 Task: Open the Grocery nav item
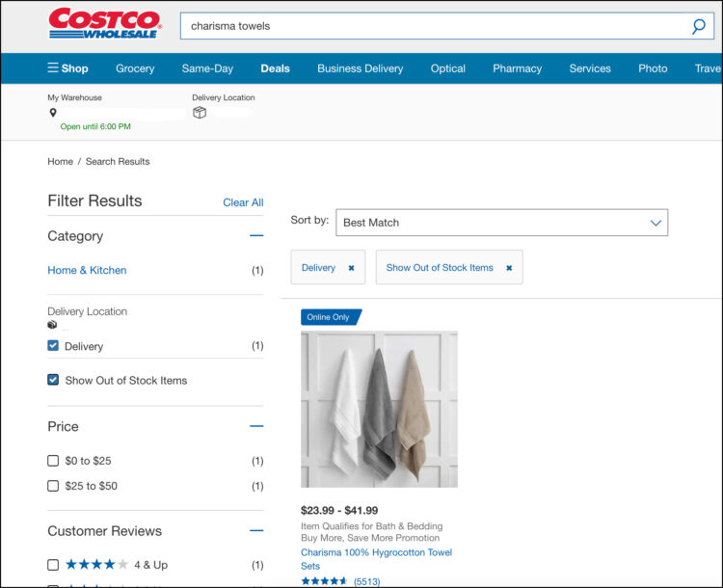135,68
